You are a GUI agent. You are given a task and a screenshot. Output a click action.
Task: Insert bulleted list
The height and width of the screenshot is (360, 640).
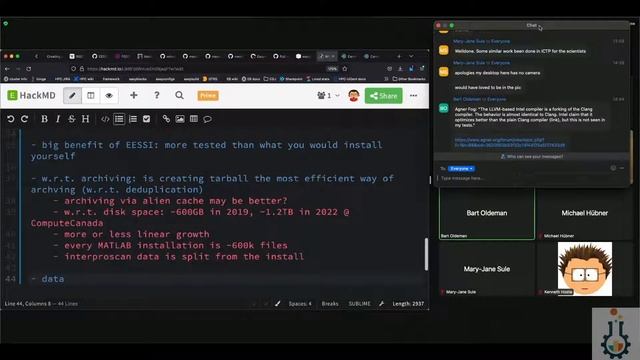coord(119,119)
